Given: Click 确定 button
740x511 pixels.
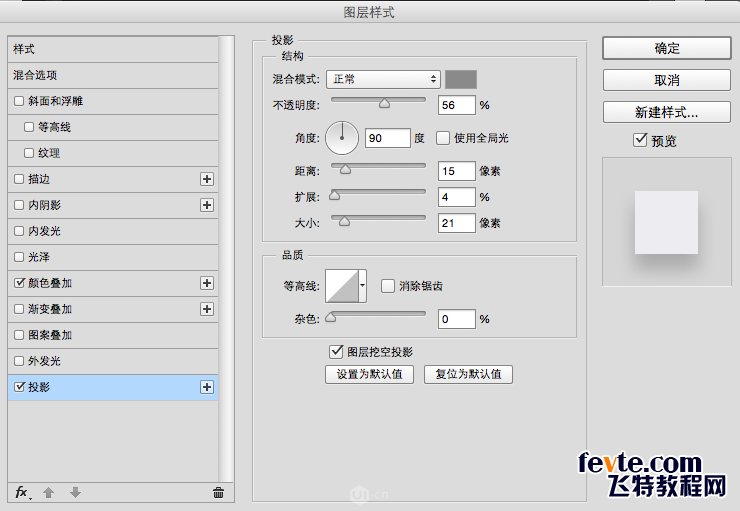Looking at the screenshot, I should tap(666, 48).
